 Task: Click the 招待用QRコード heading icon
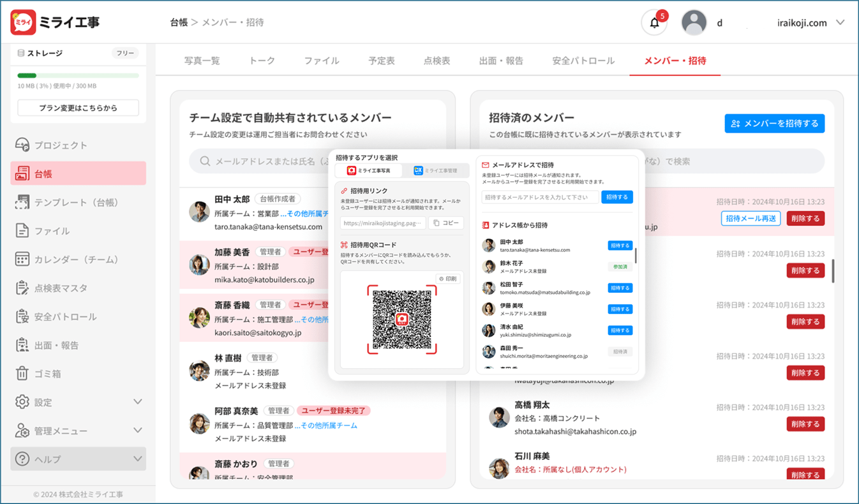[344, 245]
